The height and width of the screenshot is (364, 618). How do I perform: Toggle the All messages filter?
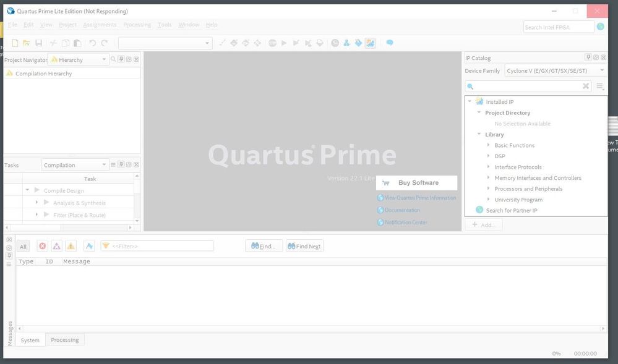[x=24, y=246]
